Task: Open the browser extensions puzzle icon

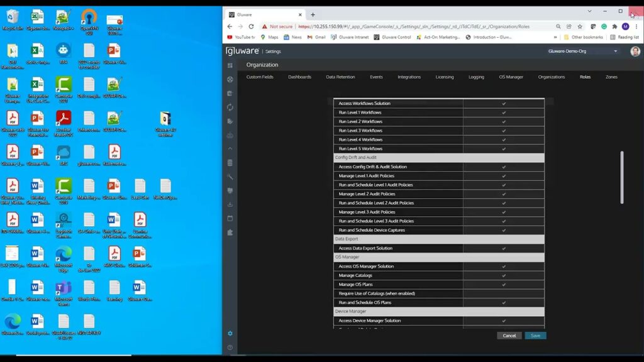Action: pos(614,26)
